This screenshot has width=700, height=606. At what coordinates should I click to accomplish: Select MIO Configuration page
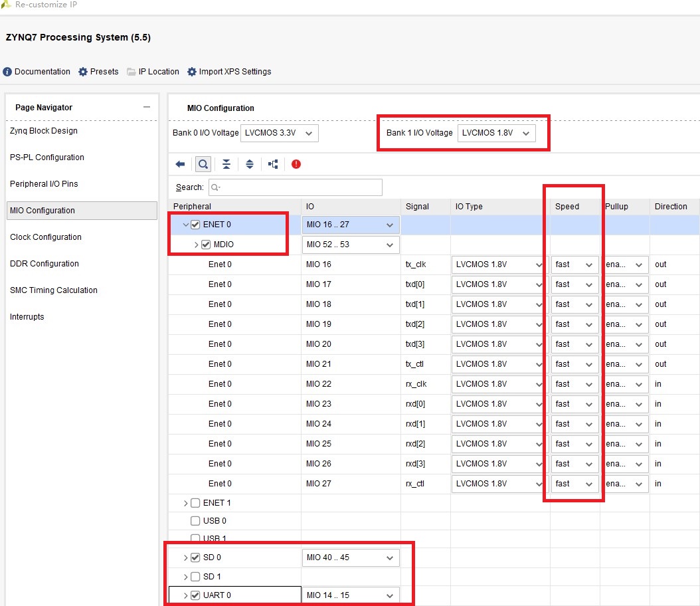(82, 211)
